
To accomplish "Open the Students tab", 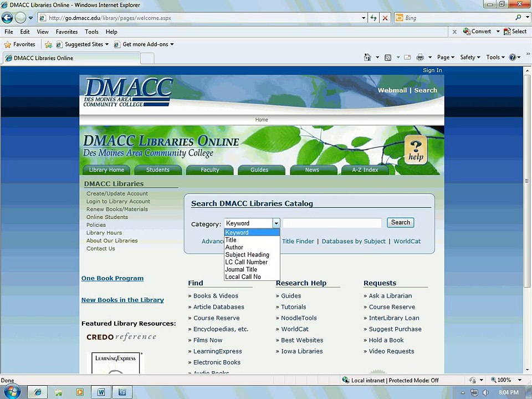I will coord(158,170).
